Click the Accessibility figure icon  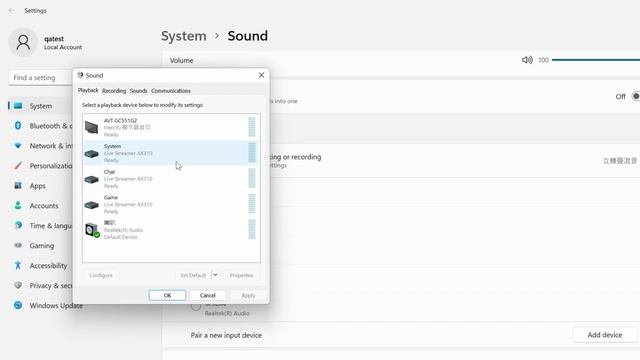(18, 265)
